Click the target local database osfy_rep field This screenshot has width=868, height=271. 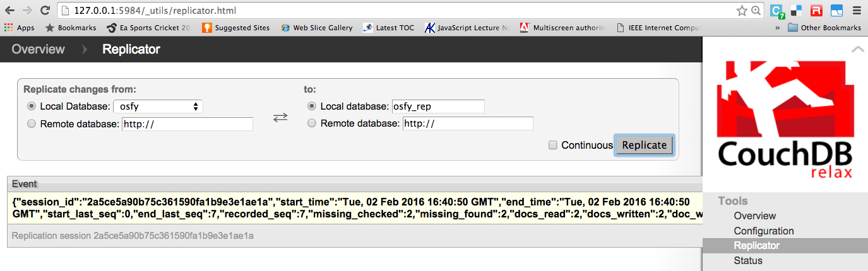437,107
